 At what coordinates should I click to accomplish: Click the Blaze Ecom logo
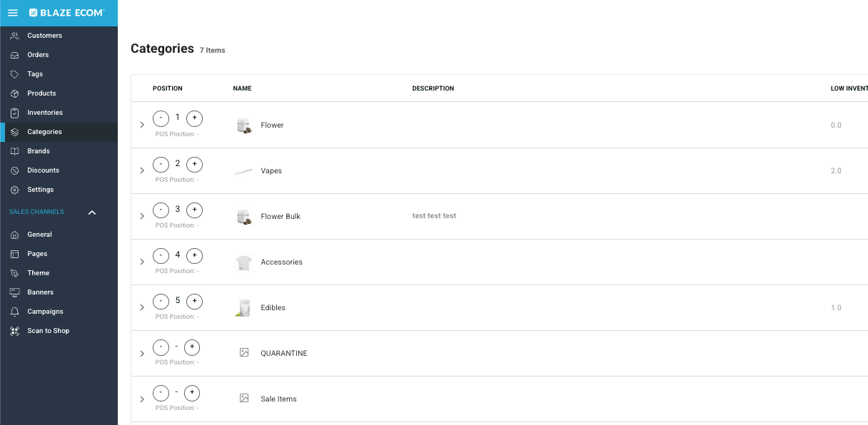pyautogui.click(x=66, y=13)
